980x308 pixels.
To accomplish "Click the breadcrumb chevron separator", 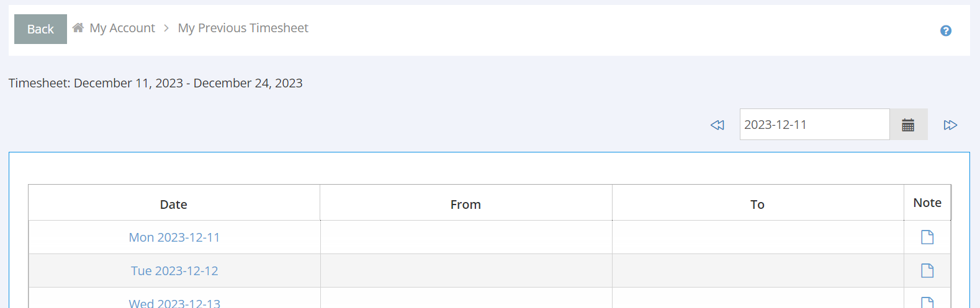I will coord(166,29).
